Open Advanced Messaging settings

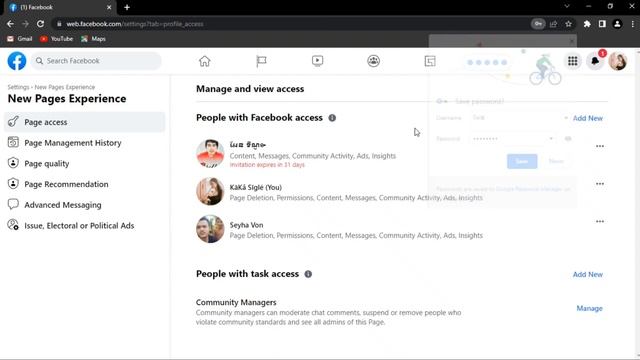click(85, 205)
